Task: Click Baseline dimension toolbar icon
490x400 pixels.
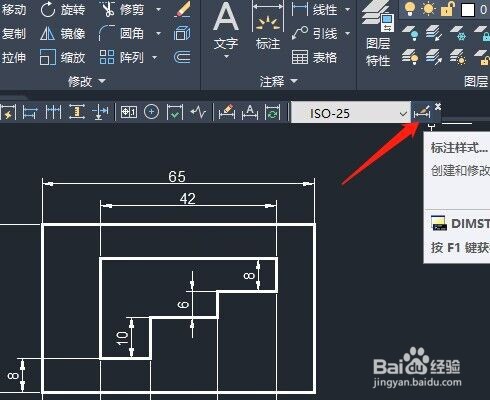Action: click(x=30, y=112)
